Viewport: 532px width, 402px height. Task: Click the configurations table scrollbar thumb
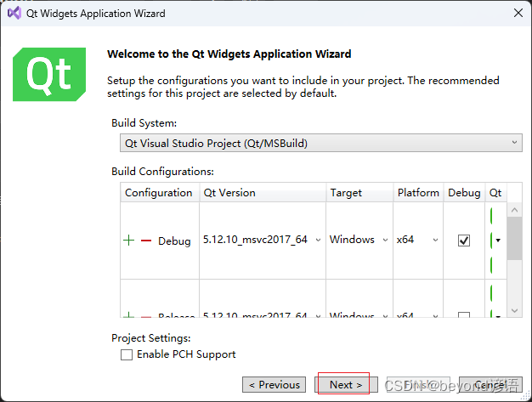click(514, 239)
